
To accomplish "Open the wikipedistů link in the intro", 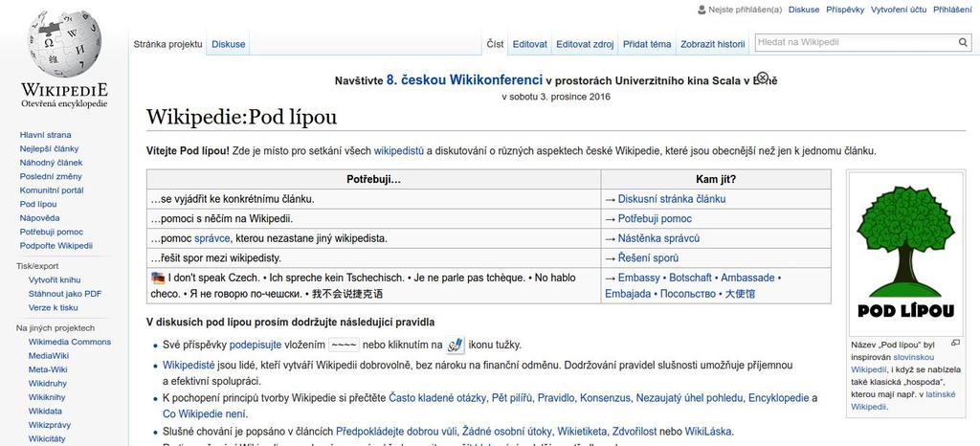I will coord(399,150).
